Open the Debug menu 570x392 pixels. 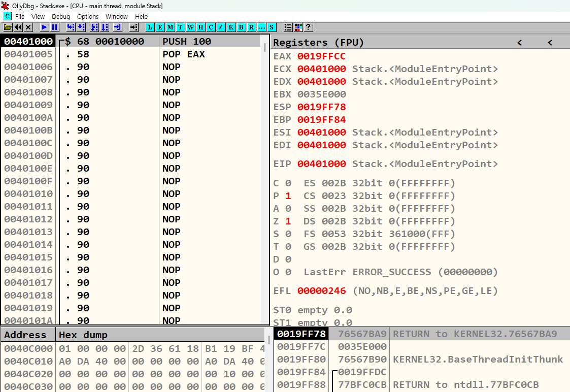tap(61, 17)
